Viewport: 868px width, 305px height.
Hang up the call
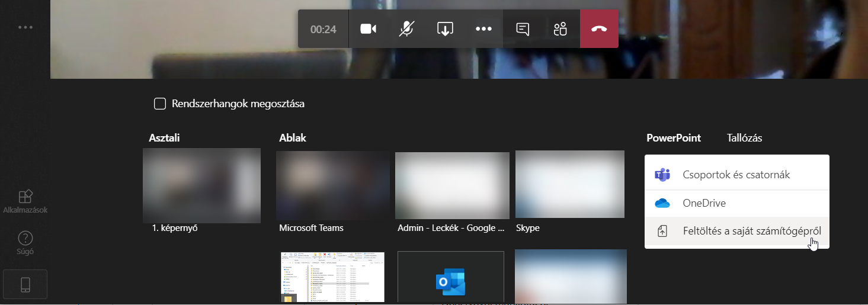click(599, 29)
